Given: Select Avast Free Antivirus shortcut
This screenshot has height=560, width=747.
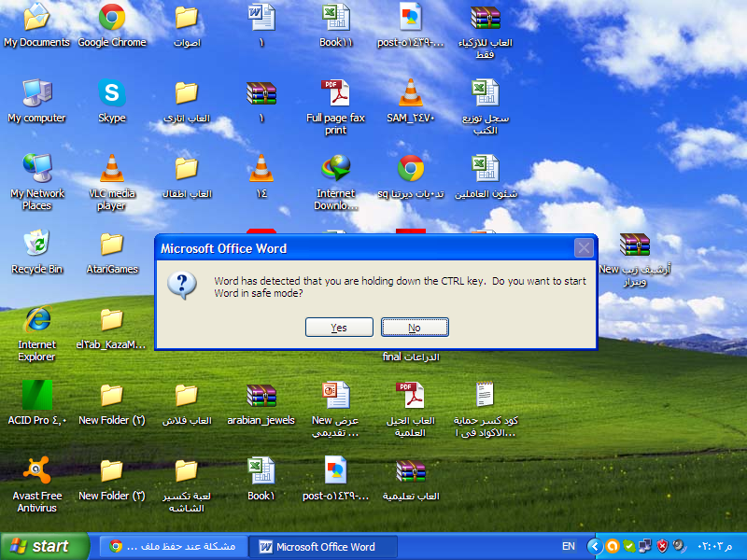Looking at the screenshot, I should point(36,484).
